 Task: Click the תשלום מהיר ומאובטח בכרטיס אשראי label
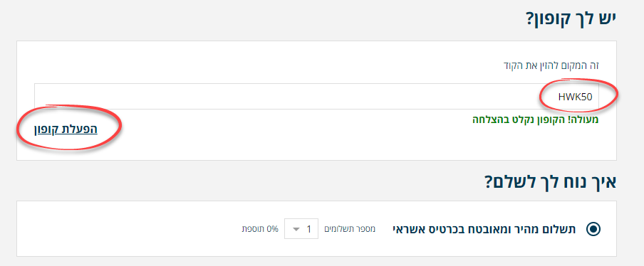[x=485, y=229]
